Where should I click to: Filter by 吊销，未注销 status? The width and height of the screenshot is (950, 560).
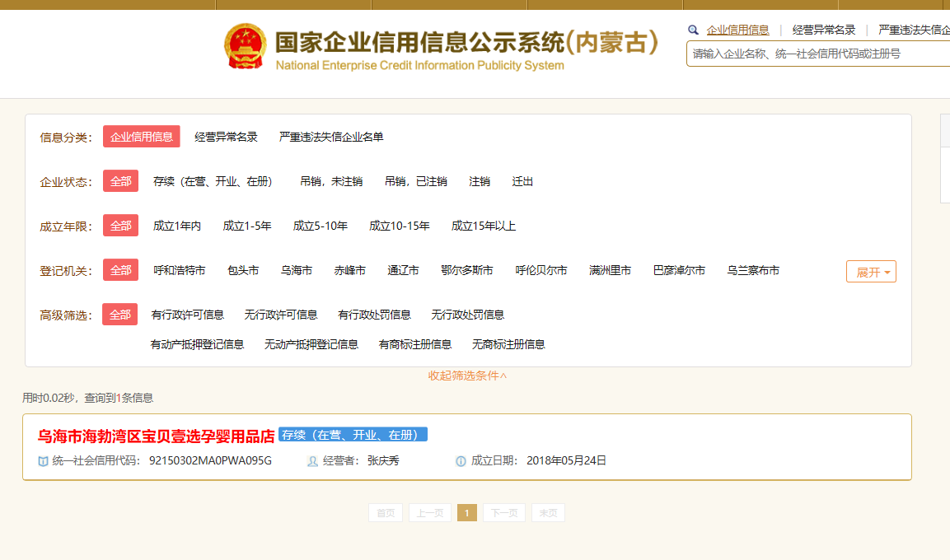331,182
